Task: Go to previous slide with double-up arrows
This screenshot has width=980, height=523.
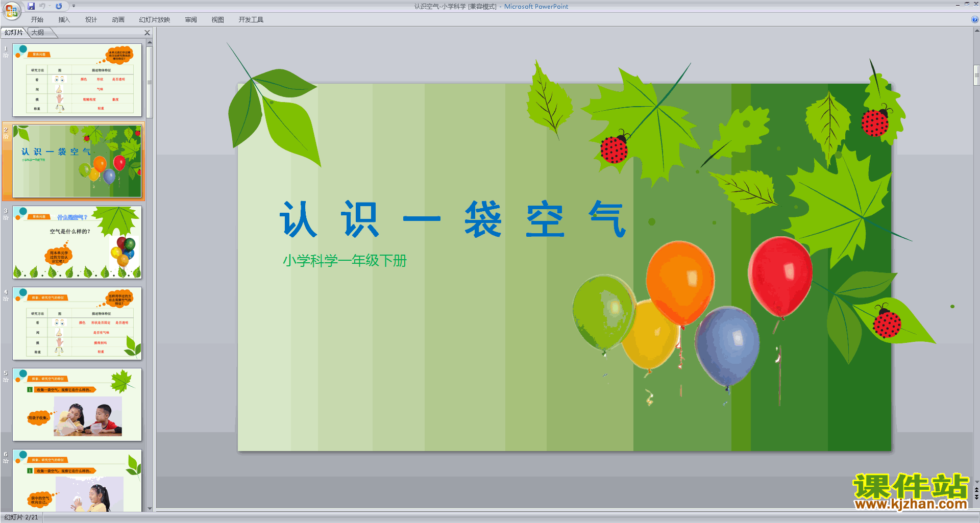Action: point(976,490)
